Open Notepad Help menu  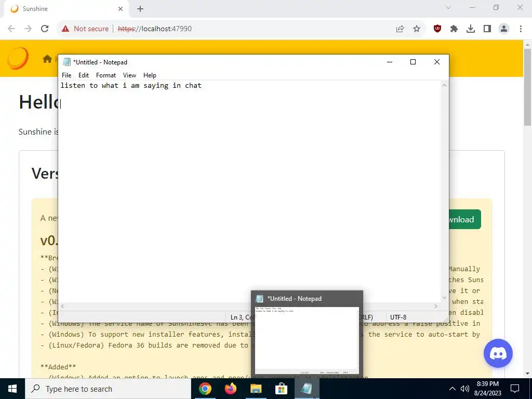[x=150, y=75]
